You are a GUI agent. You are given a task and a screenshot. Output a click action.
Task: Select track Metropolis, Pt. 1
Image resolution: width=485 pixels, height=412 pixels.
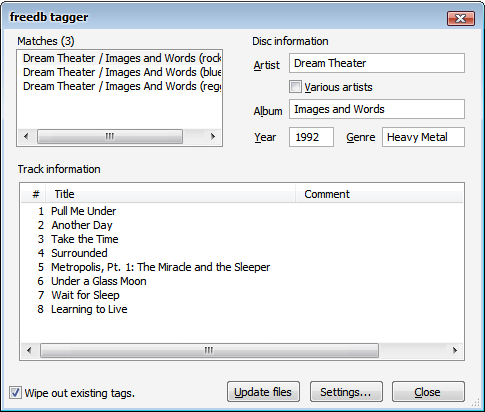pyautogui.click(x=160, y=267)
